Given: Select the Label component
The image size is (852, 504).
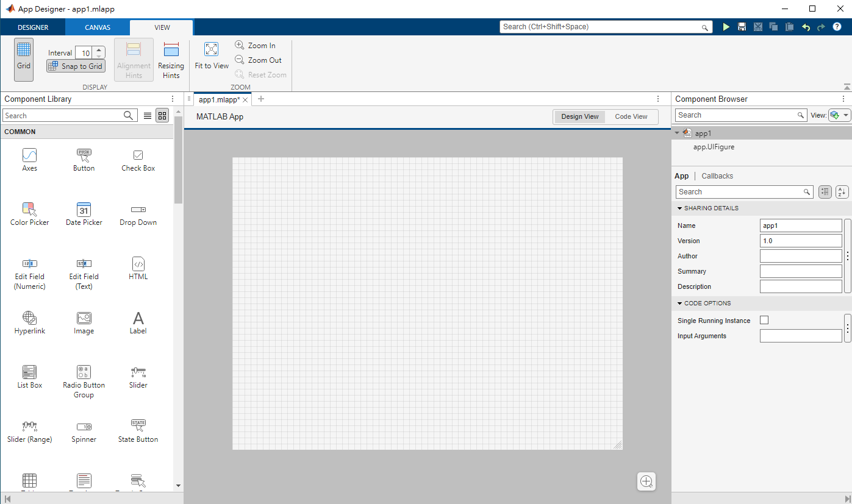Looking at the screenshot, I should coord(138,323).
